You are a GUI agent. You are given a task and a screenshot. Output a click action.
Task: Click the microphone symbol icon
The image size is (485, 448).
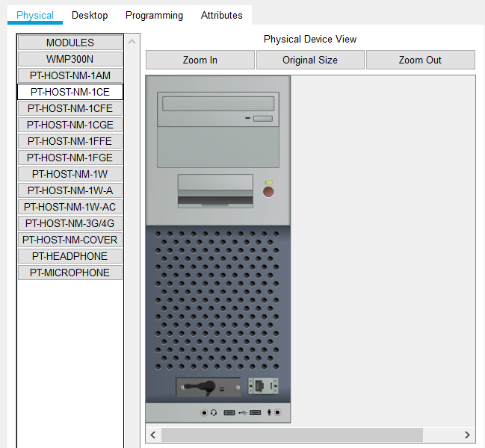[x=269, y=412]
